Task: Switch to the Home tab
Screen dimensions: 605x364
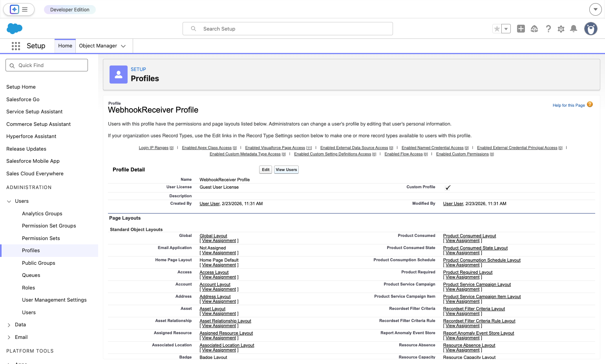Action: [65, 46]
